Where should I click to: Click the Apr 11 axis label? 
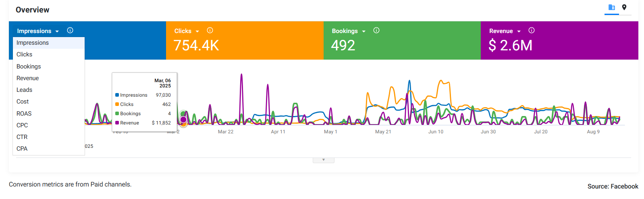click(x=278, y=132)
